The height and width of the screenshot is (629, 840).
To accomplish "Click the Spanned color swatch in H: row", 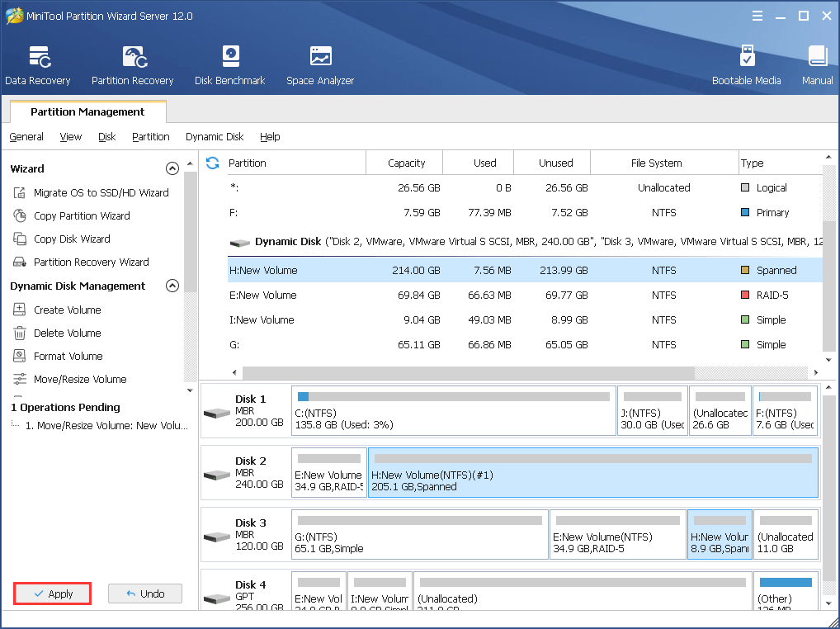I will coord(744,270).
